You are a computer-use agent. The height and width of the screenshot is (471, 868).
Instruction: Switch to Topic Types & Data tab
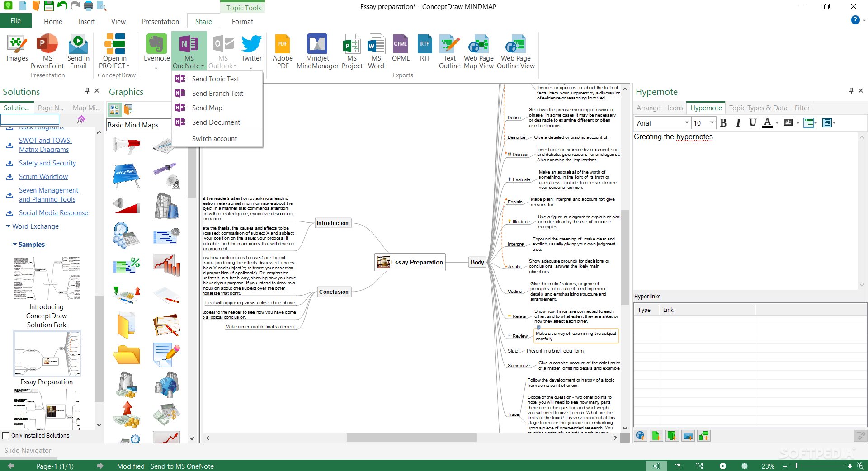(758, 108)
